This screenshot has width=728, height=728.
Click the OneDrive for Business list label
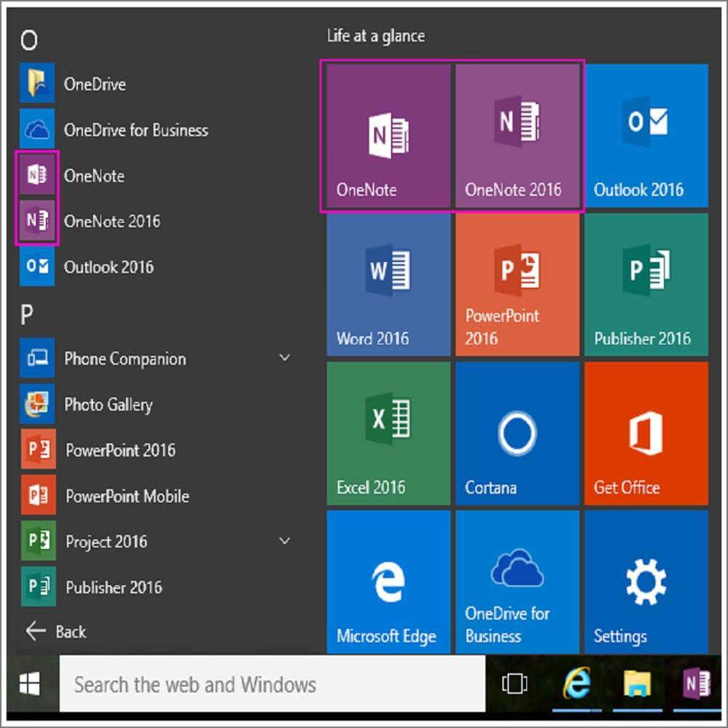tap(136, 130)
